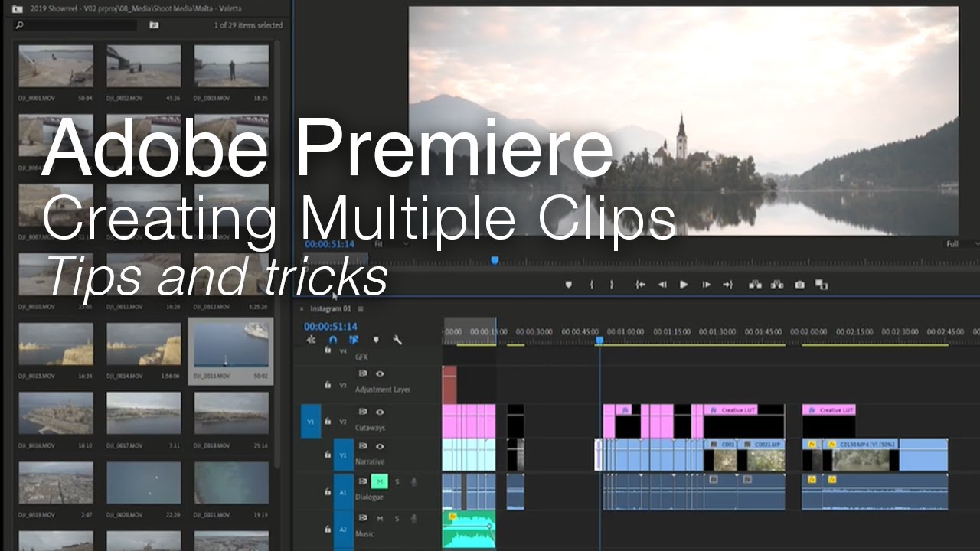980x551 pixels.
Task: Select the DJI_0021.MOV thumbnail
Action: coord(231,483)
